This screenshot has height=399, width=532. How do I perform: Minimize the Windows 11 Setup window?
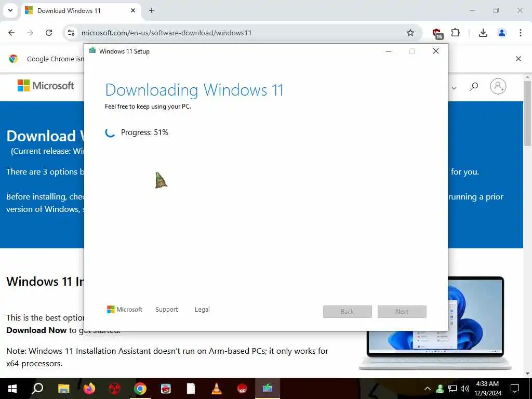[389, 51]
